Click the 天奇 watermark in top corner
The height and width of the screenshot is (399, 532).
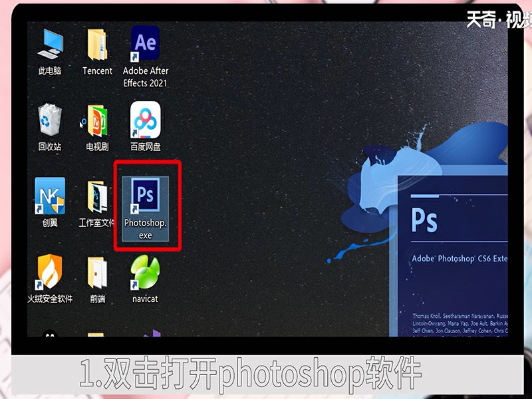495,20
